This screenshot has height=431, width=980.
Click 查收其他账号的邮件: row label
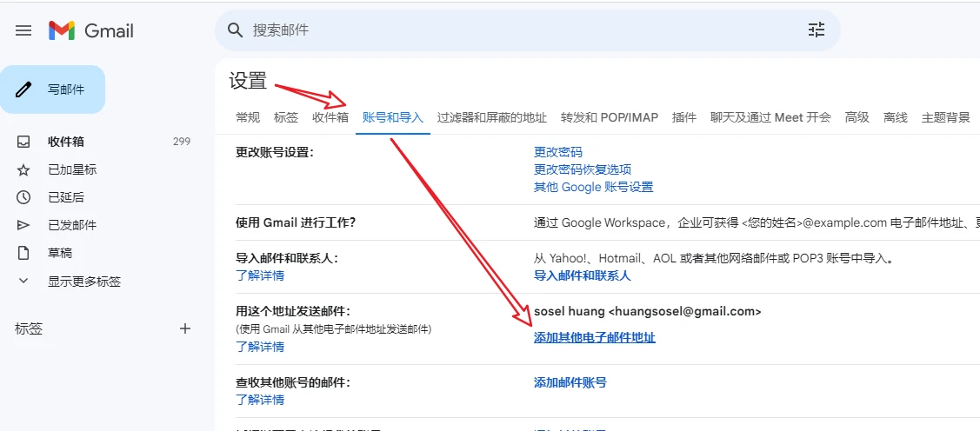(x=293, y=382)
